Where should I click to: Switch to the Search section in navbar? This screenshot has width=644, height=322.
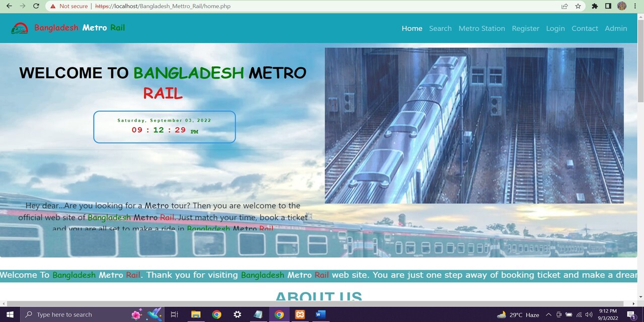point(440,28)
